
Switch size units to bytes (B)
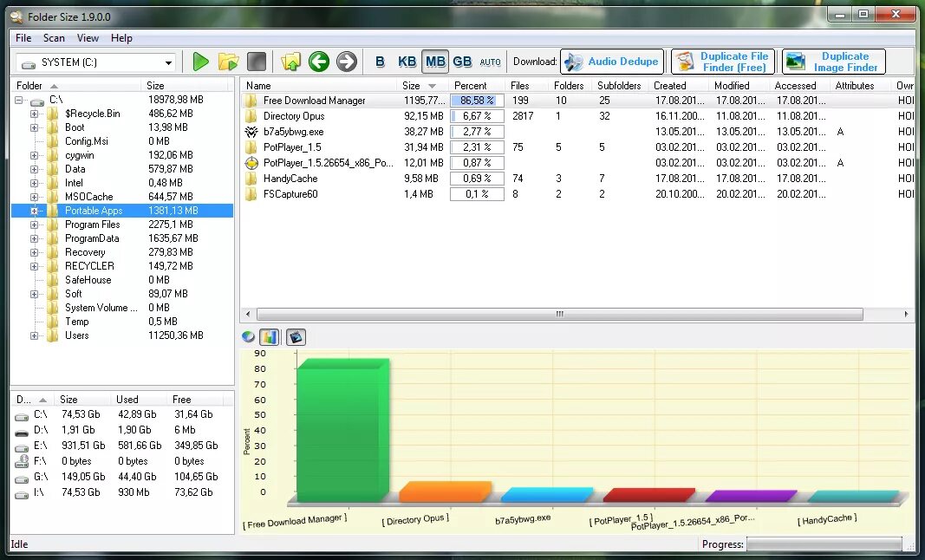(x=380, y=62)
